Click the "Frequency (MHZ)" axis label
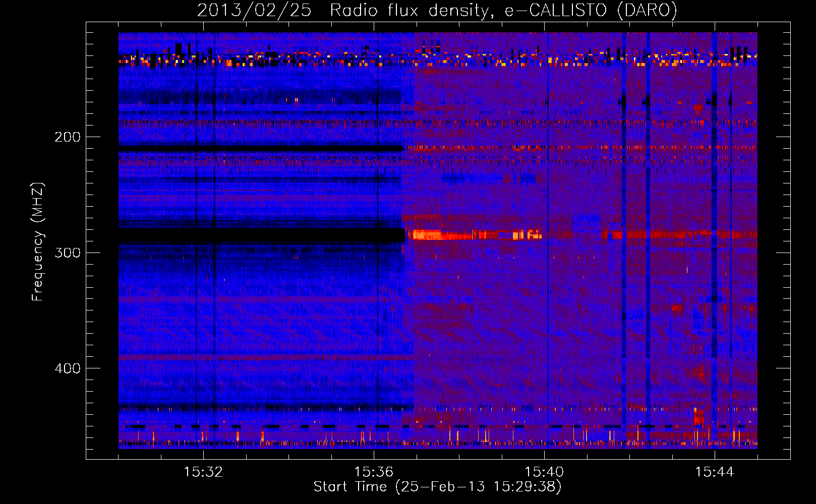The height and width of the screenshot is (504, 816). pos(38,242)
